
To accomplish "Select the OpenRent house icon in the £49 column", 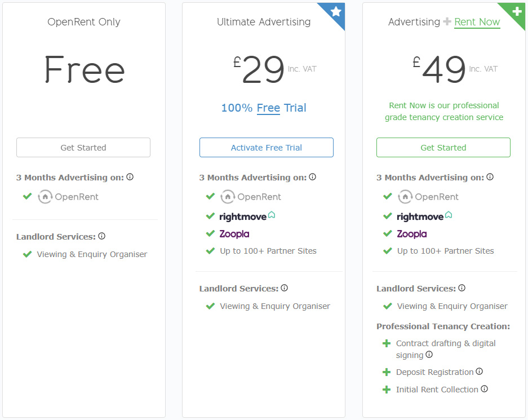I will pos(405,196).
